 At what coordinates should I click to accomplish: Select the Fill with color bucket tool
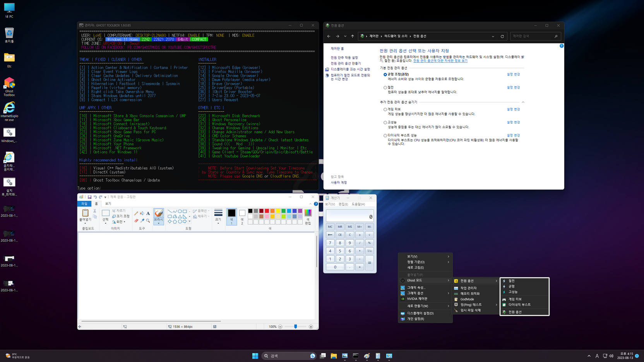pos(142,213)
